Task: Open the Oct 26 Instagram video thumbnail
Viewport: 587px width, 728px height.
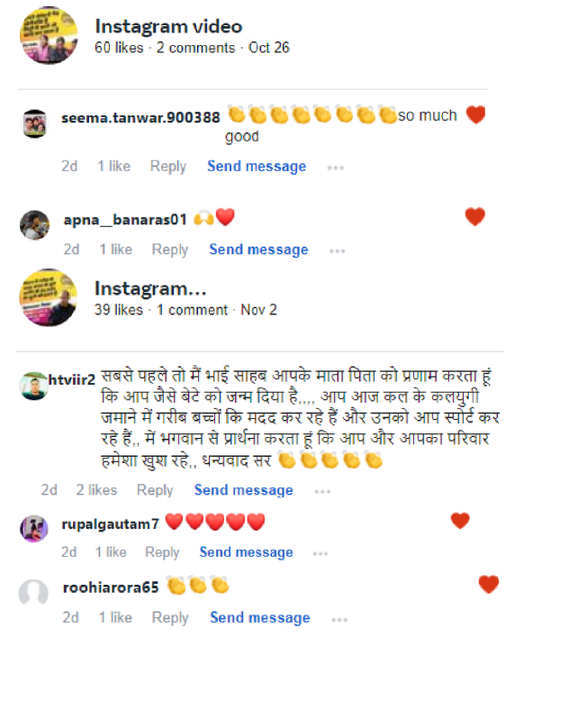Action: tap(49, 35)
